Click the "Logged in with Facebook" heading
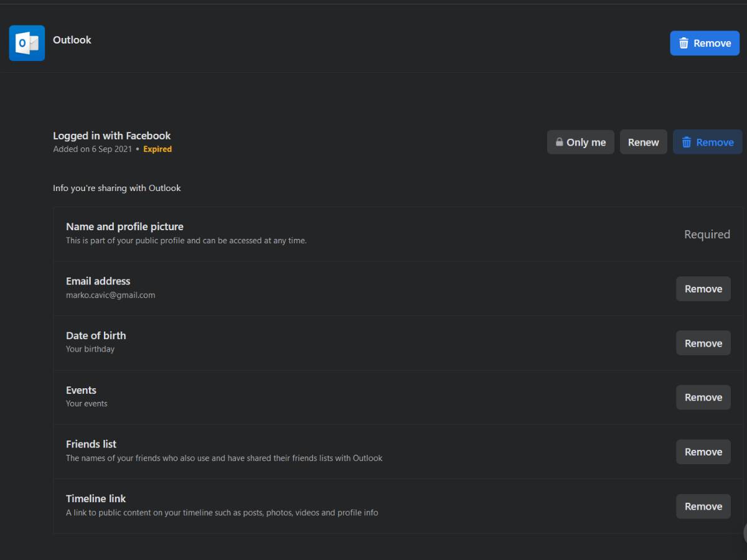747x560 pixels. tap(111, 136)
